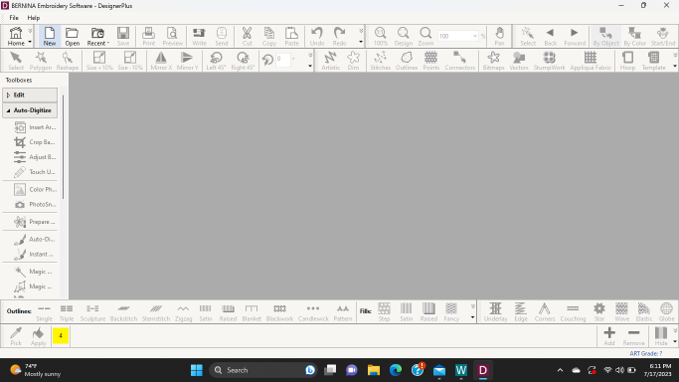Image resolution: width=679 pixels, height=382 pixels.
Task: Select the Step fill stitch
Action: (384, 312)
